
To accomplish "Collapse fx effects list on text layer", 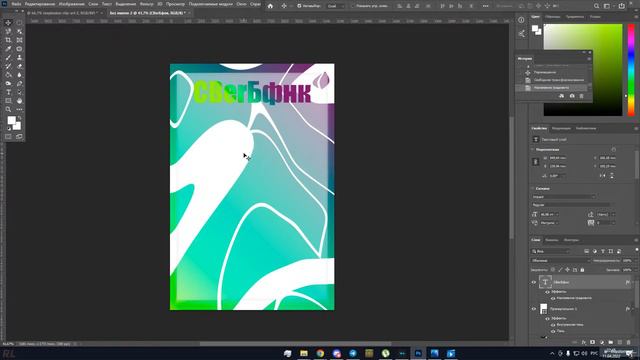I will pyautogui.click(x=633, y=282).
